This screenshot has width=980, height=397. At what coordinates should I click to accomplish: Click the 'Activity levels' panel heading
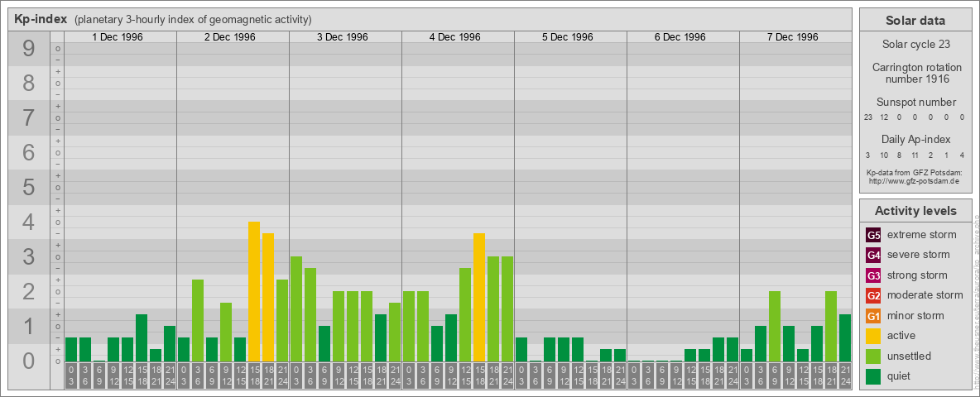click(x=915, y=211)
